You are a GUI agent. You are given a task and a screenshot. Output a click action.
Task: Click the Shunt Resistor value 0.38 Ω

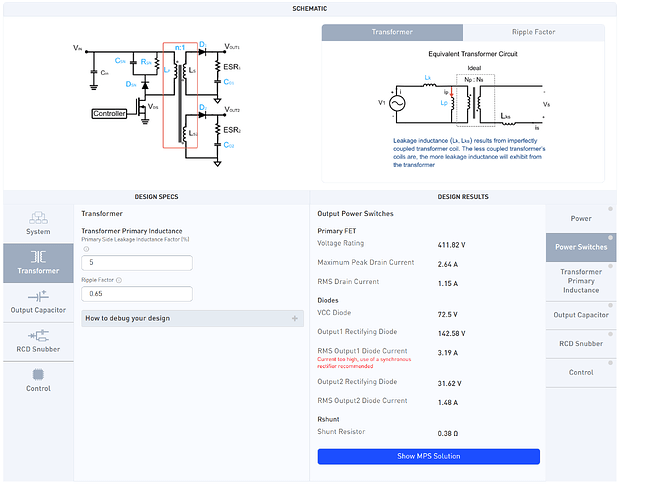click(x=448, y=434)
